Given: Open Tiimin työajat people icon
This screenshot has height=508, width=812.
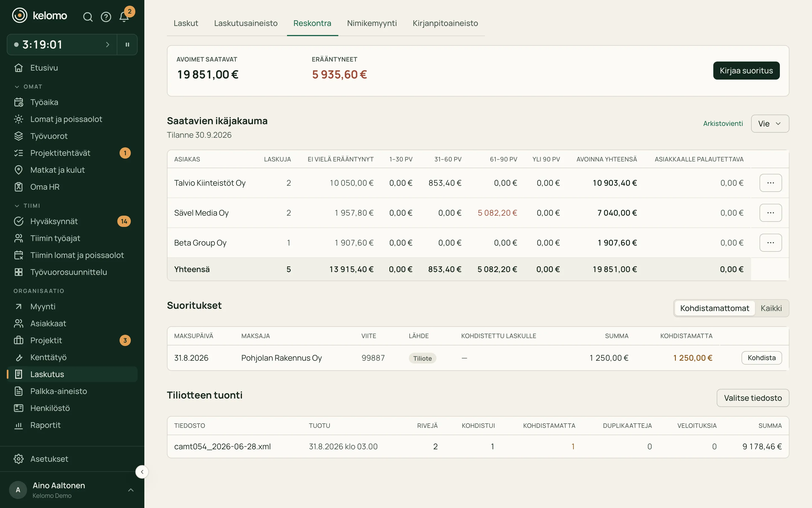Looking at the screenshot, I should [x=19, y=238].
